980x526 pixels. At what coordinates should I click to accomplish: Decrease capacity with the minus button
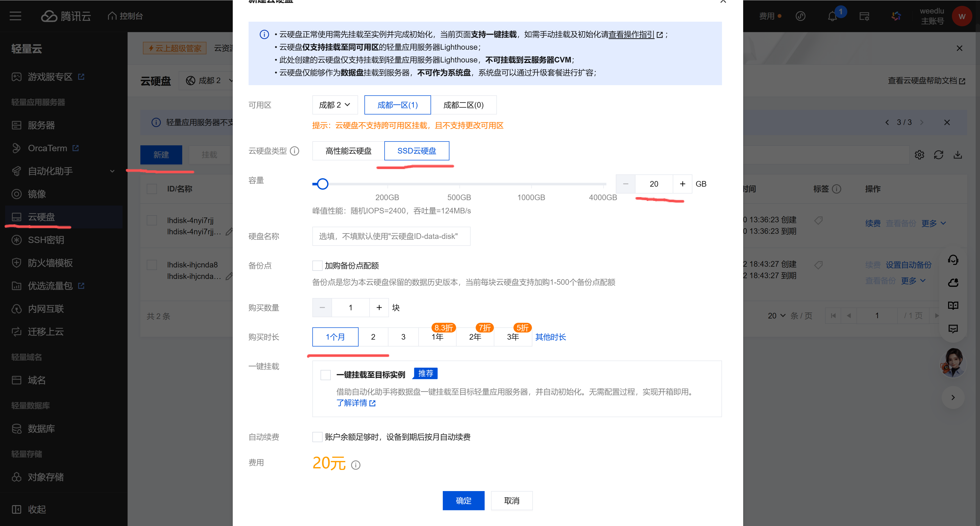click(626, 184)
